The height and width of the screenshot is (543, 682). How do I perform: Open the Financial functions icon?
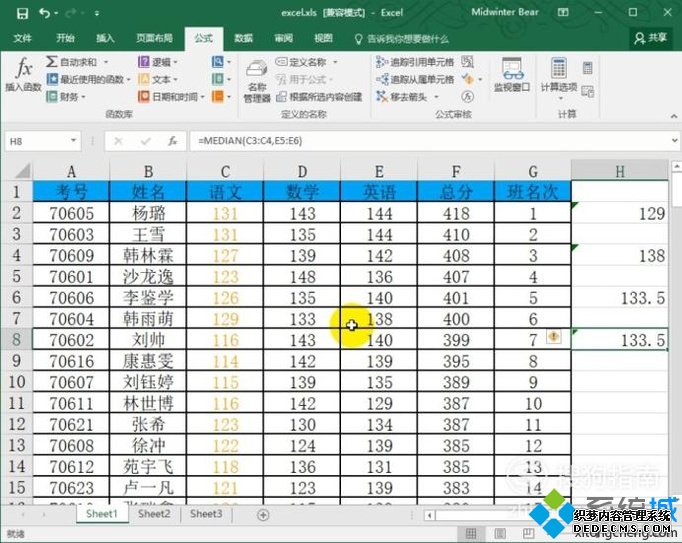[x=52, y=96]
